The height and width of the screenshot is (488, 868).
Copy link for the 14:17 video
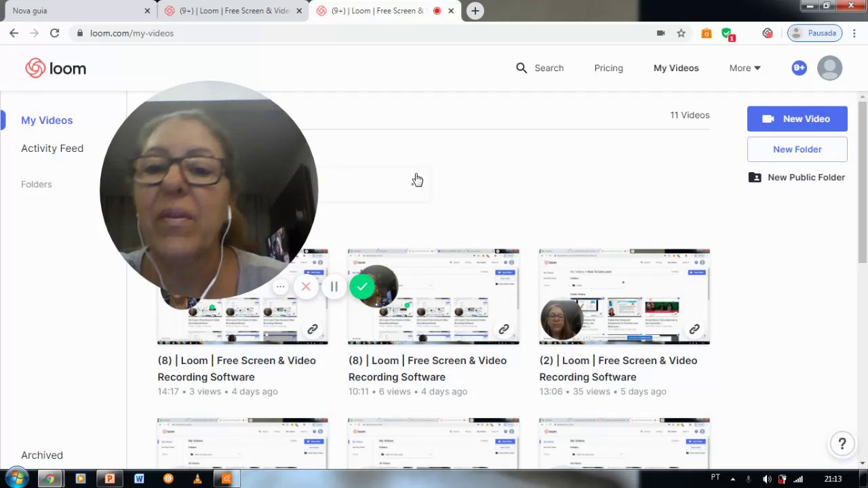(313, 329)
